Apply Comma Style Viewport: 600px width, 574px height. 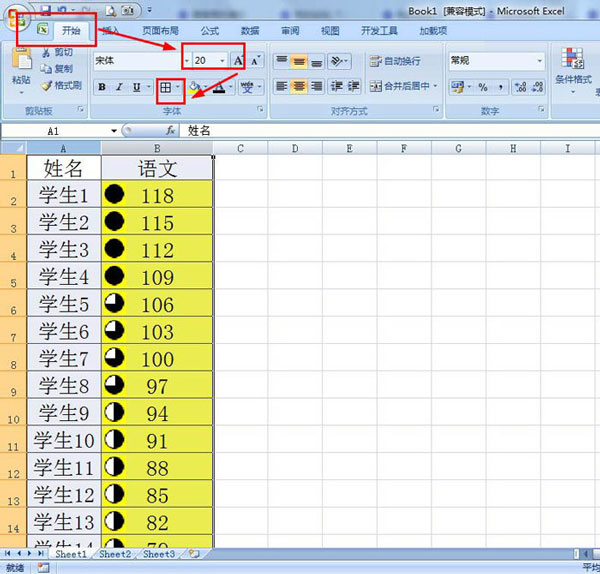point(500,88)
